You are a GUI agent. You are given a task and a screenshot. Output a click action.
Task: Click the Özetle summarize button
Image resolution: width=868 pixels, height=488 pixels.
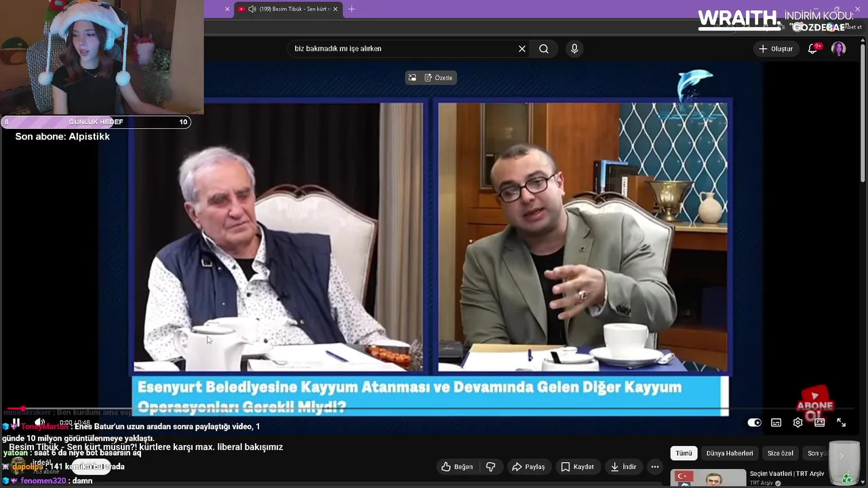click(x=439, y=78)
